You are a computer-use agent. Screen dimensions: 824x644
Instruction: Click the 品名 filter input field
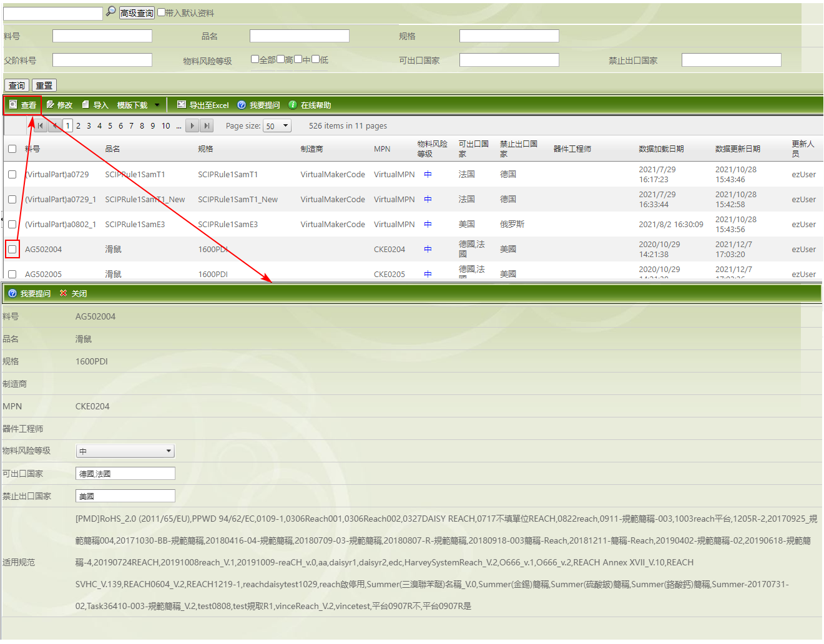point(300,36)
